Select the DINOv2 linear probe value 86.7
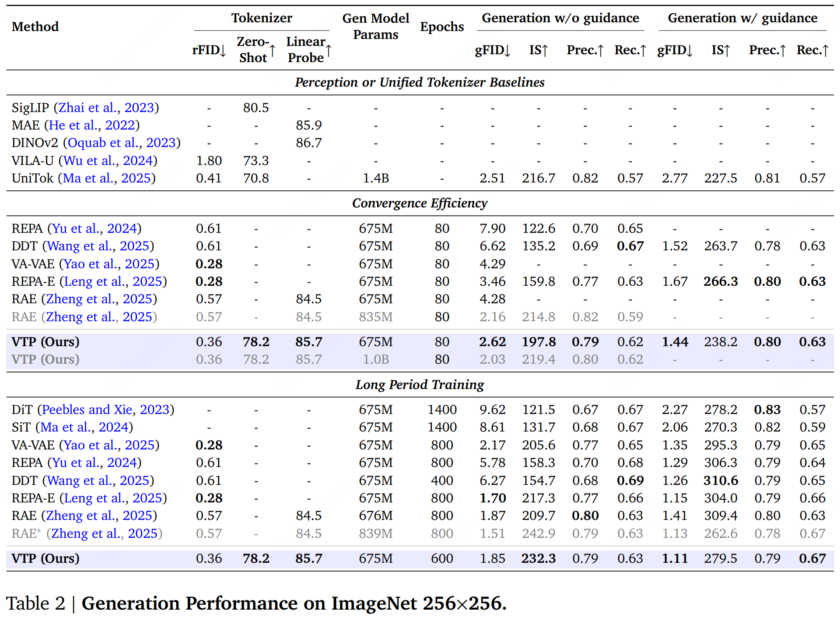840x621 pixels. tap(309, 143)
